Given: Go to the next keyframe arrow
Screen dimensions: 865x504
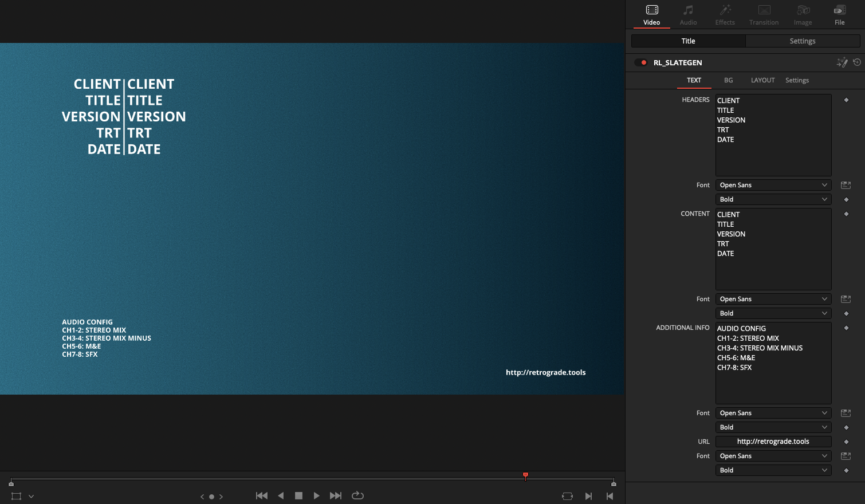Looking at the screenshot, I should (x=221, y=497).
